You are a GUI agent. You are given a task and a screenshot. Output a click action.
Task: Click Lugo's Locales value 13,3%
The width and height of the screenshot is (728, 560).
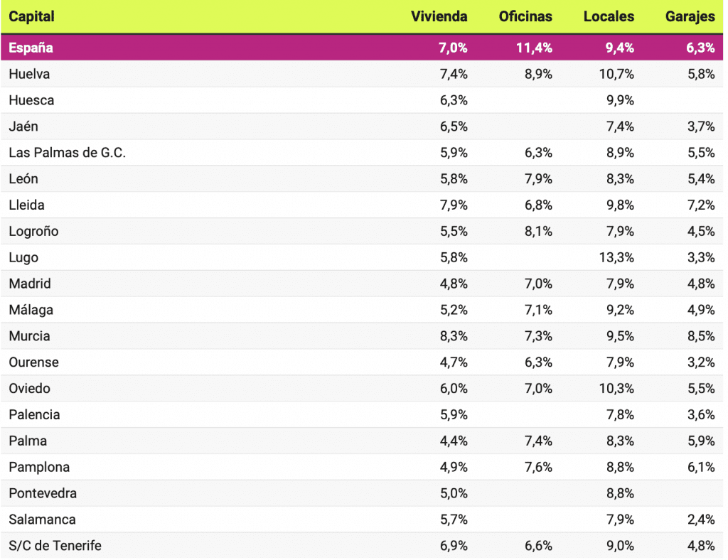click(x=616, y=257)
